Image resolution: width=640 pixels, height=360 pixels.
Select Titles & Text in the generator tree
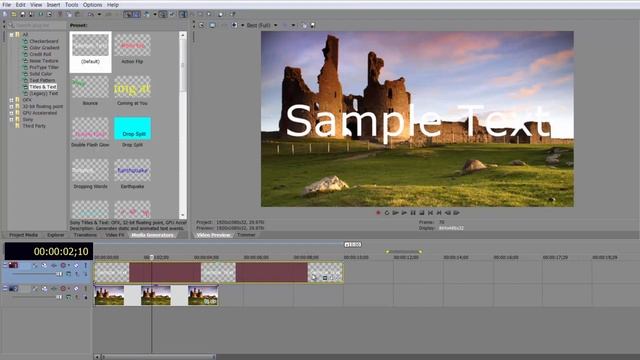point(43,87)
